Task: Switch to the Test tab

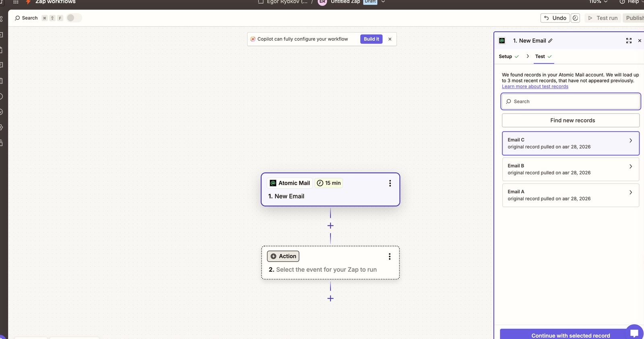Action: tap(543, 56)
